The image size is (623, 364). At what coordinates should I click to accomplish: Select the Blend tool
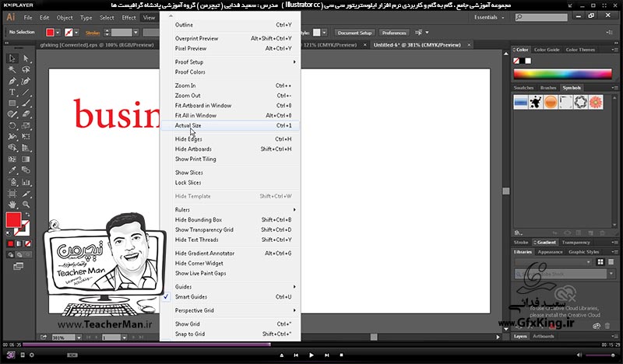tap(26, 170)
